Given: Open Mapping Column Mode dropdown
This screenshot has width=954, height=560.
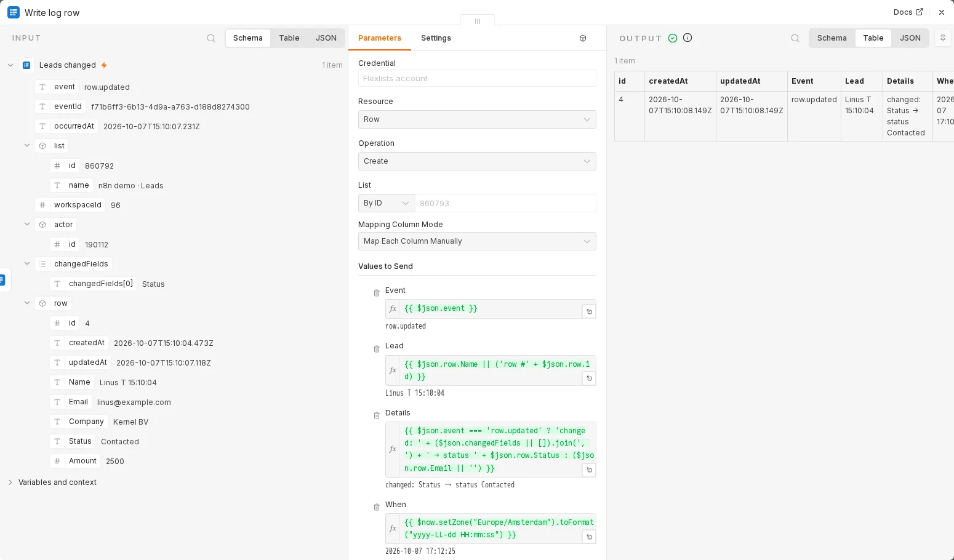Looking at the screenshot, I should click(x=477, y=241).
